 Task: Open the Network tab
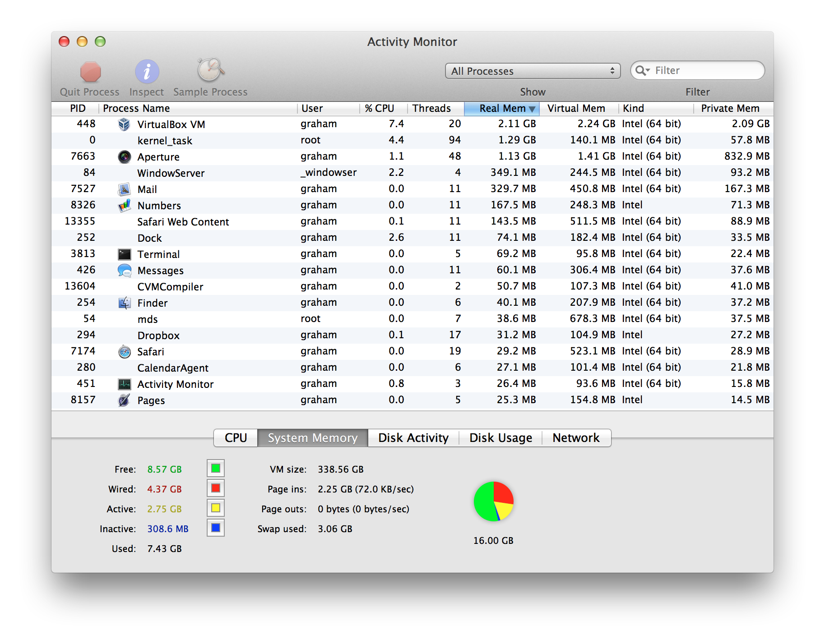pos(576,438)
